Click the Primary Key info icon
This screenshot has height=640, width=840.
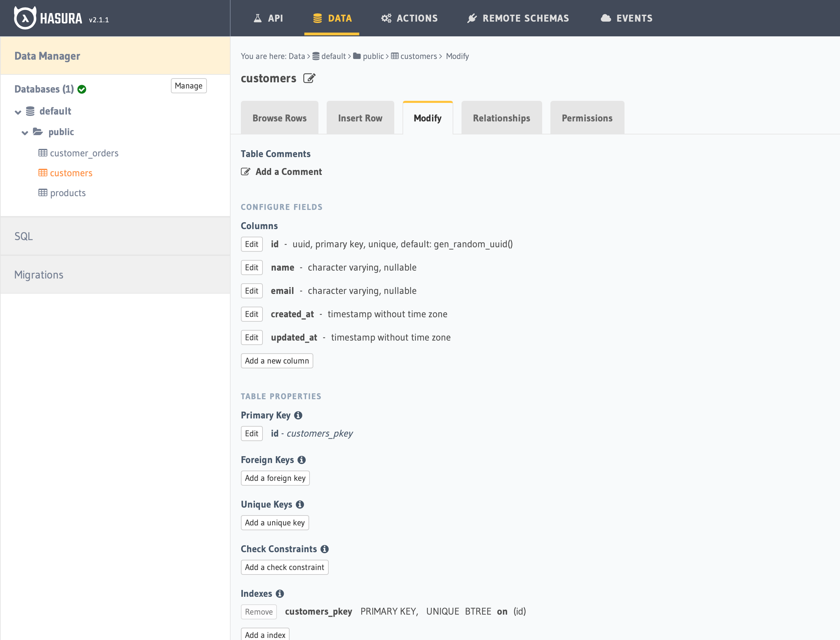pyautogui.click(x=298, y=415)
